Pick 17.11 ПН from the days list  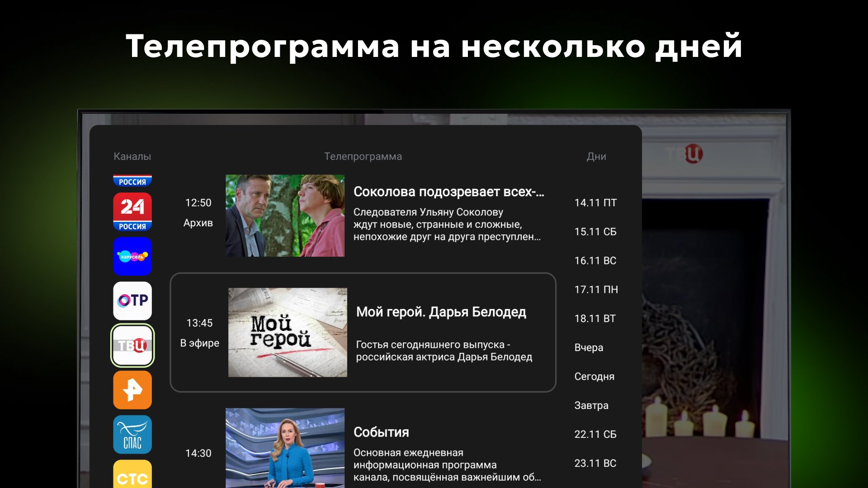tap(596, 290)
